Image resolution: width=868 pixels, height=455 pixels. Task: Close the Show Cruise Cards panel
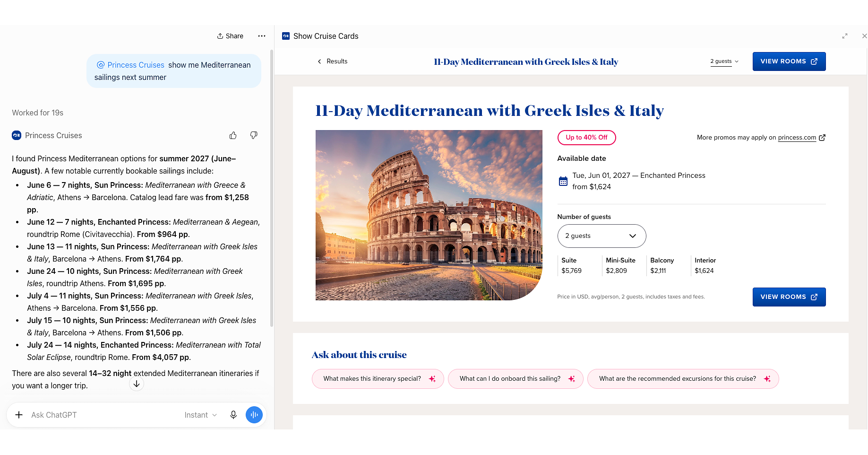click(x=864, y=36)
